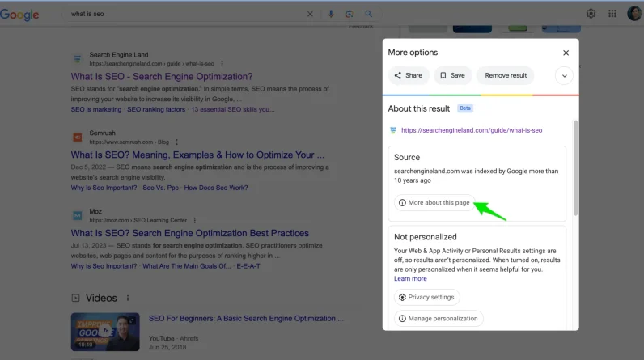The width and height of the screenshot is (644, 360).
Task: Click More about this page button
Action: click(434, 203)
